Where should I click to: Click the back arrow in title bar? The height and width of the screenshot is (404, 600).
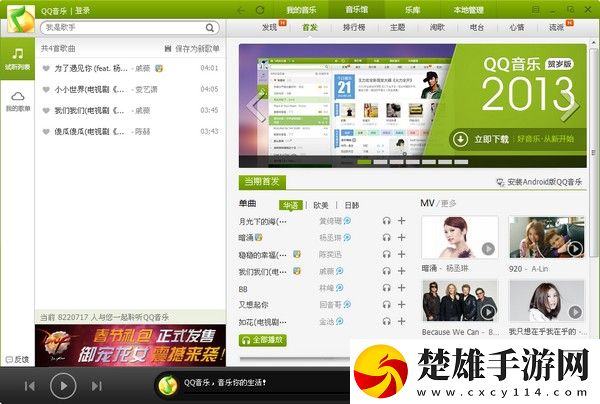coord(241,10)
